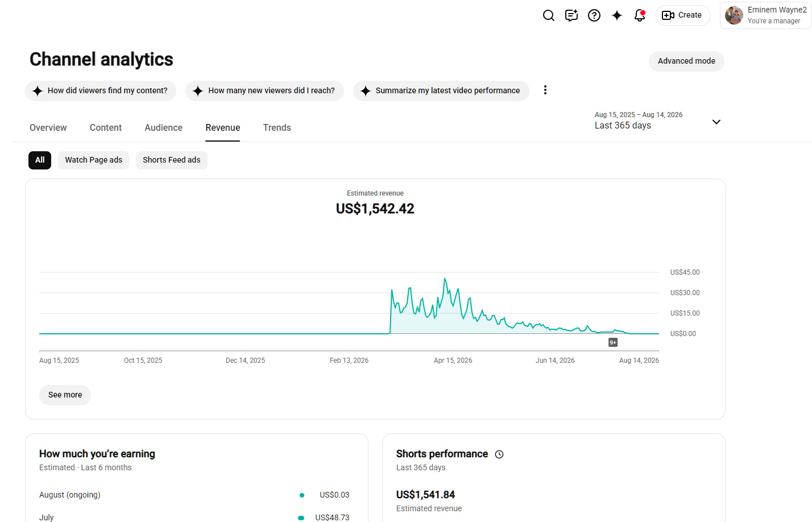Screen dimensions: 812x522
Task: Switch to the Audience tab
Action: (164, 128)
